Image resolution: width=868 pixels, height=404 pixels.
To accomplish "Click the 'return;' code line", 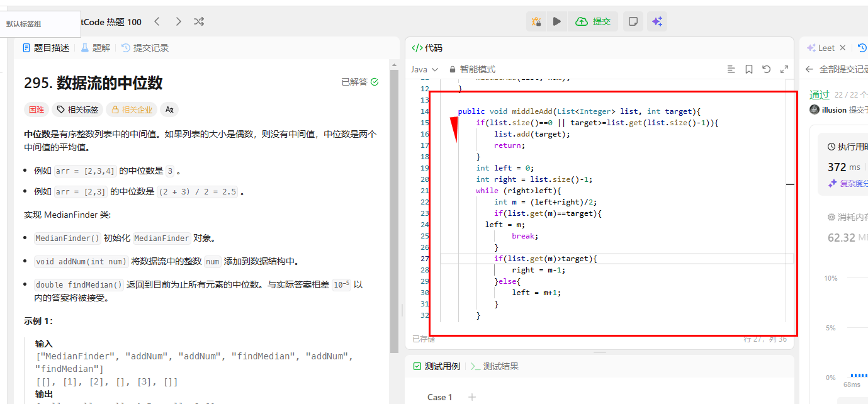I will [509, 145].
